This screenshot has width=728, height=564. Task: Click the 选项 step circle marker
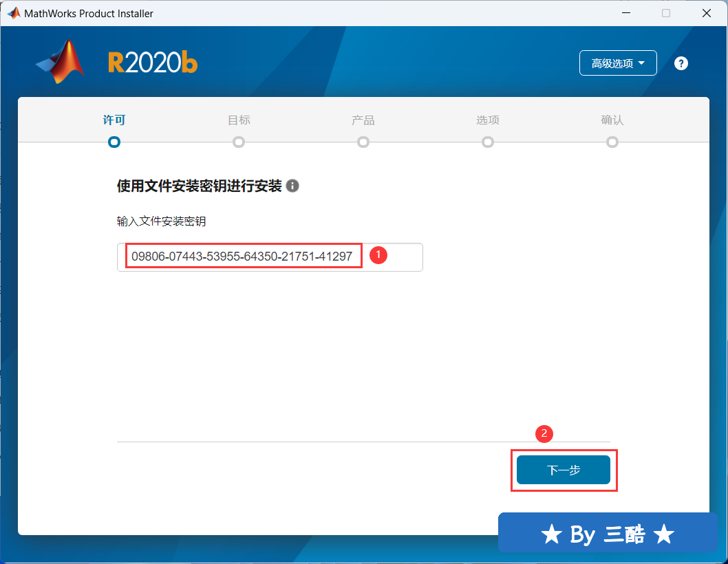tap(487, 142)
